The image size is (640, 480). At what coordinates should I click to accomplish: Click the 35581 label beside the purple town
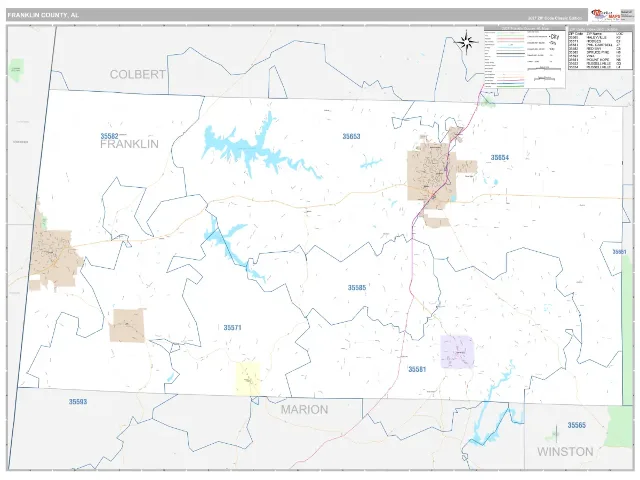pyautogui.click(x=417, y=369)
